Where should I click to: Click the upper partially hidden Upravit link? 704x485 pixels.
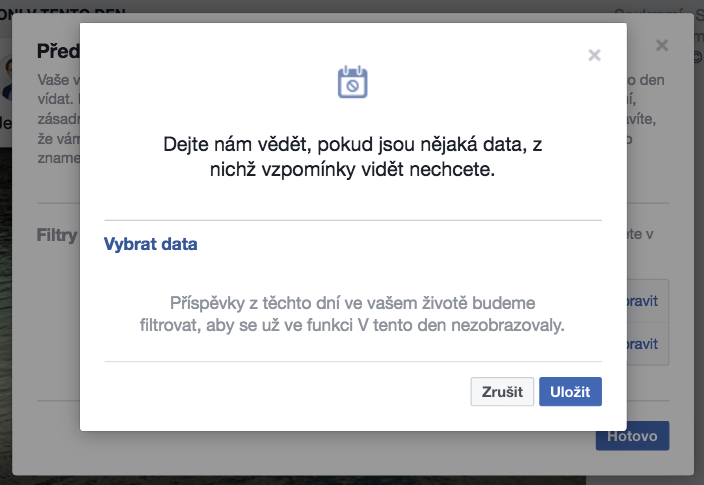tap(642, 301)
